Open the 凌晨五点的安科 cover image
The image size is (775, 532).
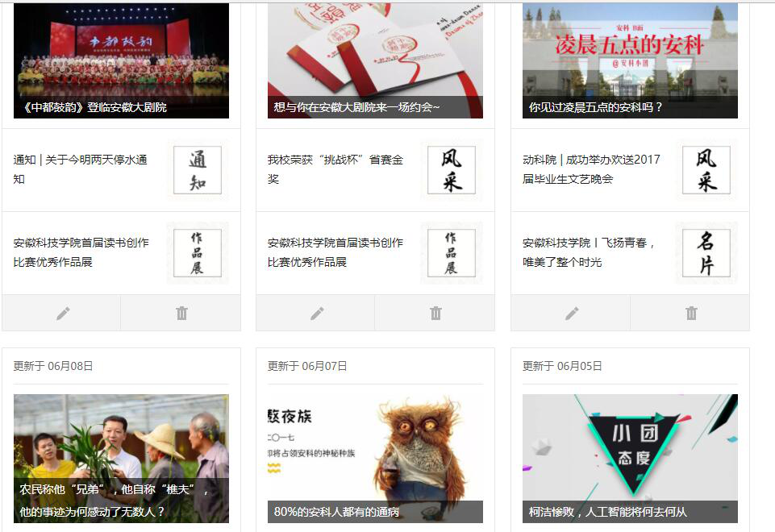630,60
